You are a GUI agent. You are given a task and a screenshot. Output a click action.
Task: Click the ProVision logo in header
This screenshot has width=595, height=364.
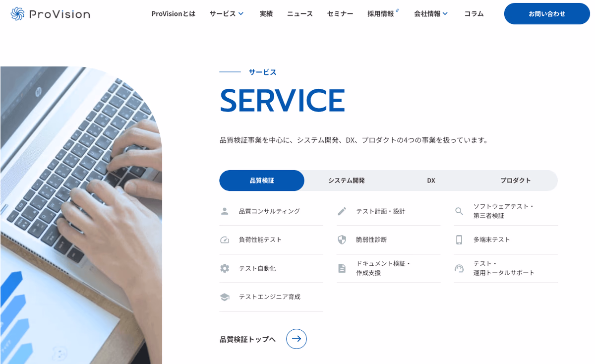click(51, 14)
